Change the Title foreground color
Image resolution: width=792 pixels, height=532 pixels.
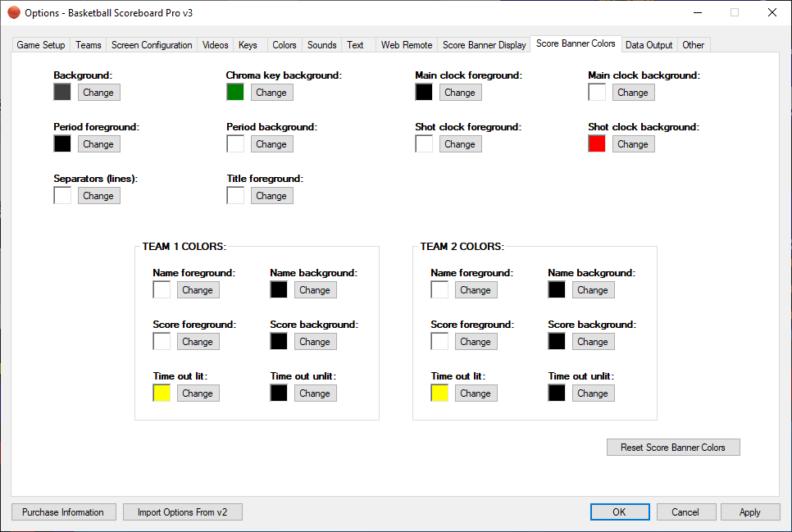pos(271,196)
